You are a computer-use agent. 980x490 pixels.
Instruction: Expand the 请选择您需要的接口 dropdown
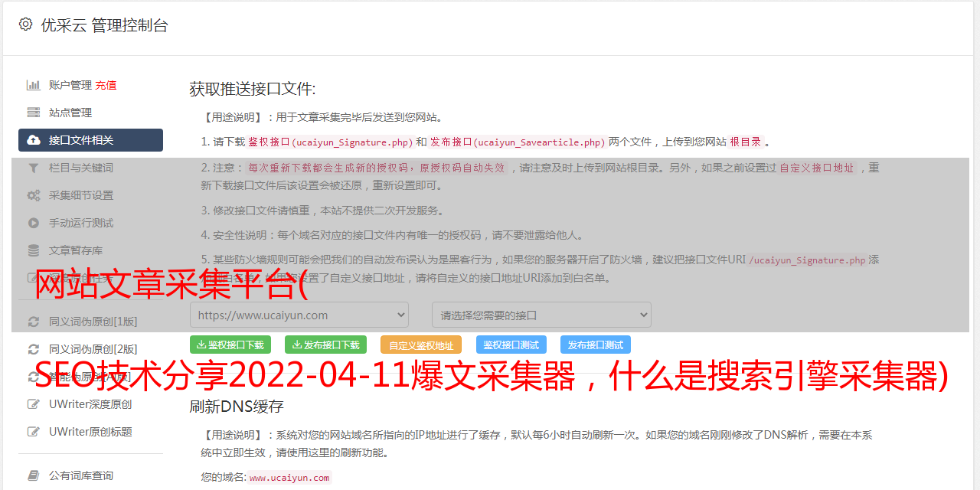[541, 315]
